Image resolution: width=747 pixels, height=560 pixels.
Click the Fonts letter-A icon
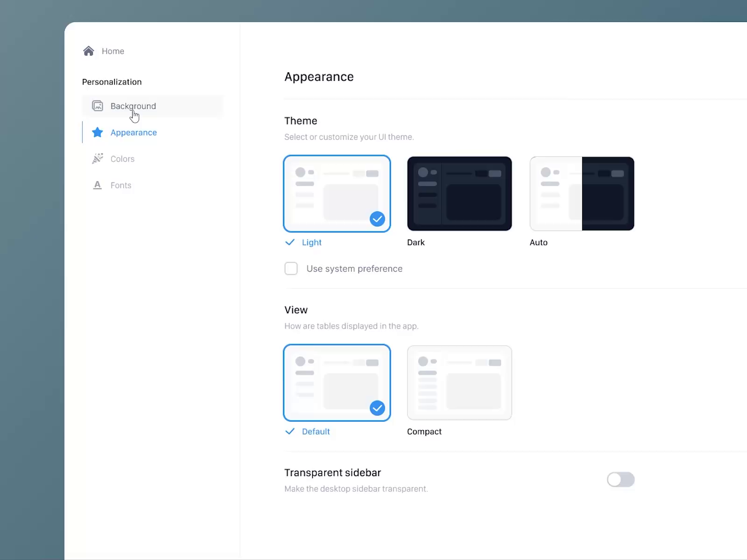(x=97, y=185)
